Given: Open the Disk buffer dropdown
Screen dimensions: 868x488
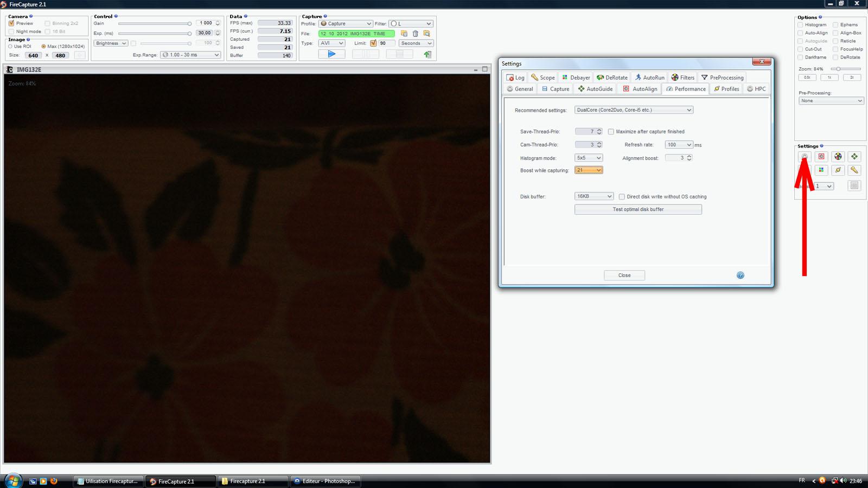Looking at the screenshot, I should pyautogui.click(x=594, y=196).
